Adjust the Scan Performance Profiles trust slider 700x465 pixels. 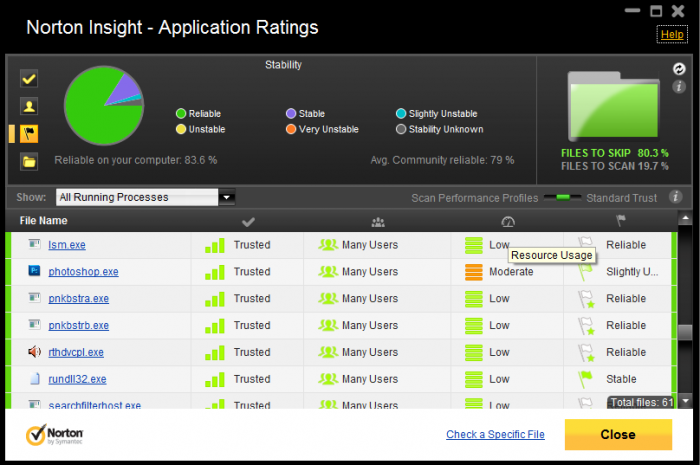(x=562, y=197)
